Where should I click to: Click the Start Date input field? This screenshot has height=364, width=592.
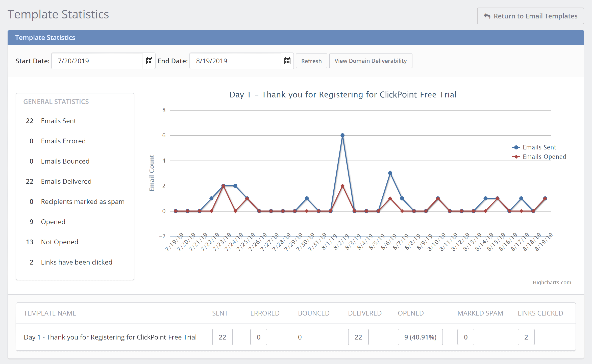[x=97, y=61]
